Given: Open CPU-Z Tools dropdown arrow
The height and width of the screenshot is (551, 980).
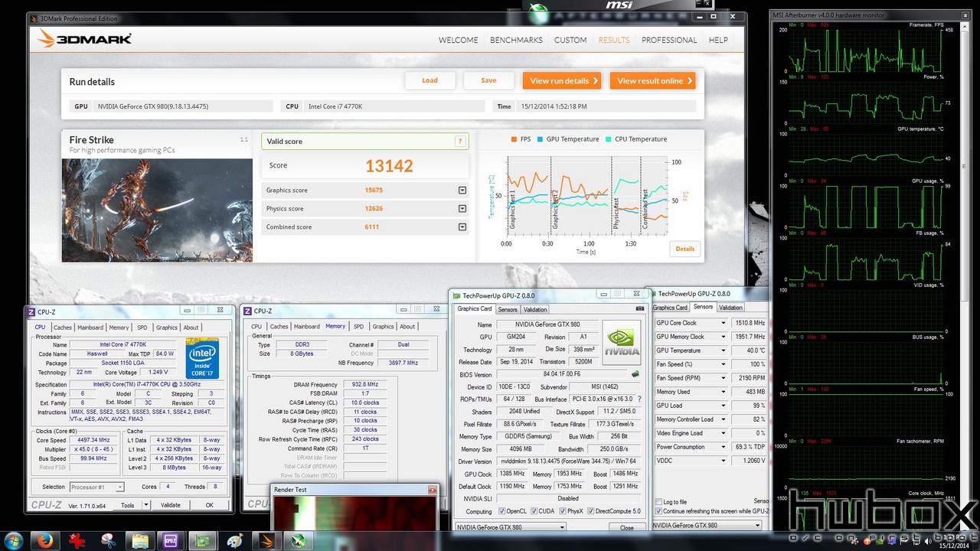Looking at the screenshot, I should [x=145, y=505].
